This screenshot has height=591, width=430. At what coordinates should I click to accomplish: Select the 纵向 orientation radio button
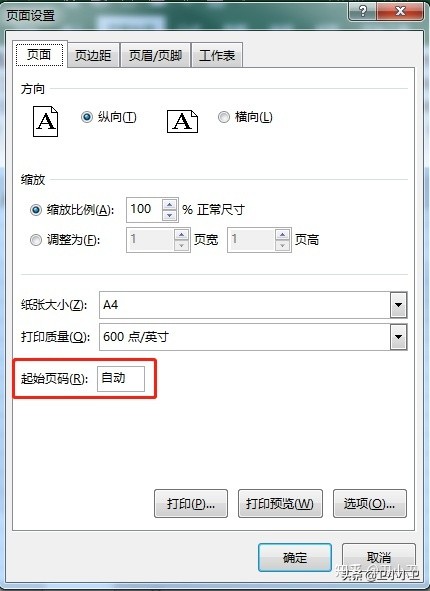pos(87,117)
